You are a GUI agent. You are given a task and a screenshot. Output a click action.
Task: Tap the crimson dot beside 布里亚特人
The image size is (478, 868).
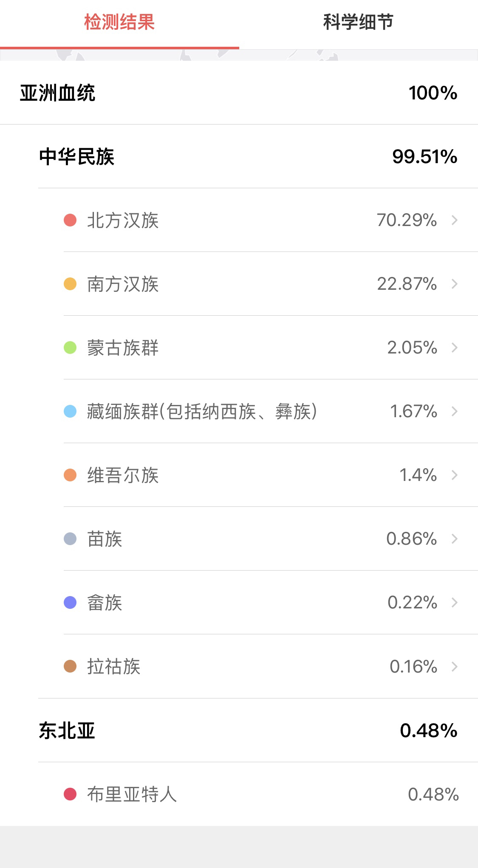coord(70,794)
